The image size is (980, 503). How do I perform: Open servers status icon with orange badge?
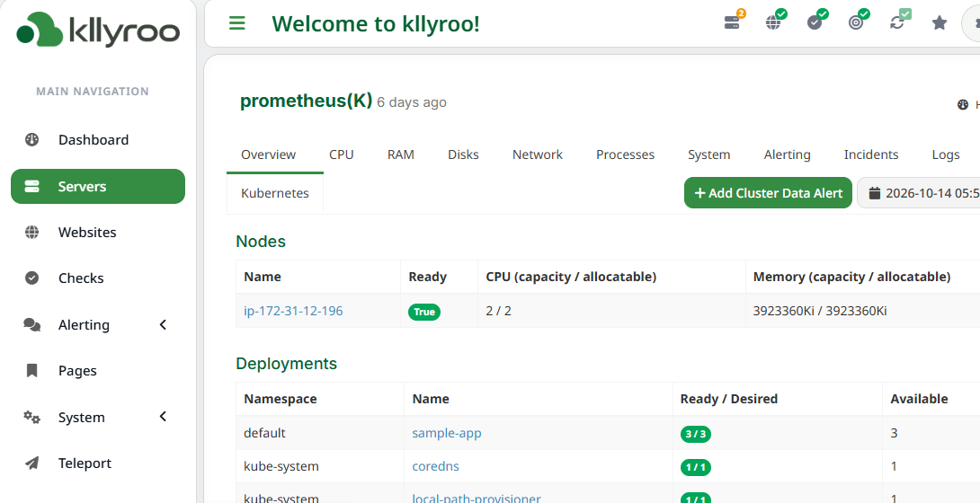point(732,22)
